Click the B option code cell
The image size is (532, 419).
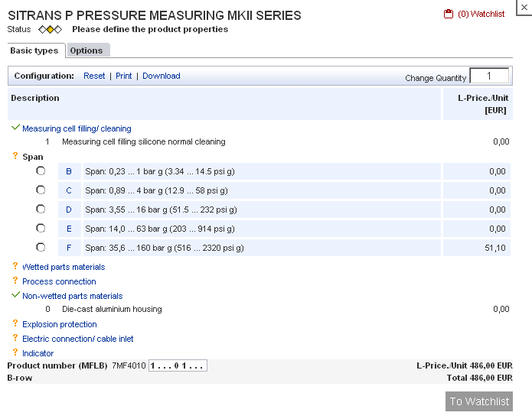click(69, 171)
